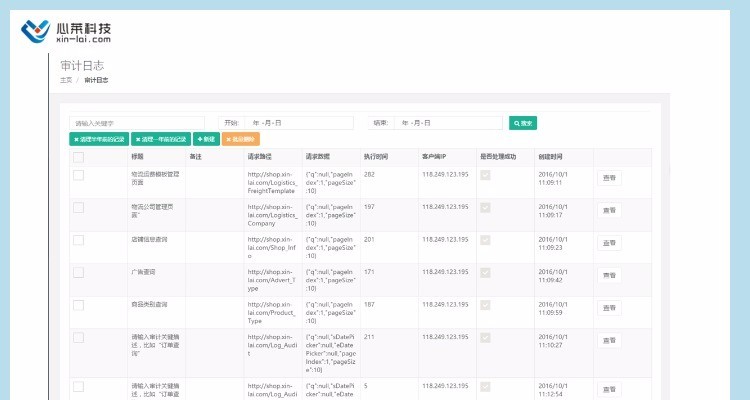Click the 审计日志 breadcrumb item

[x=96, y=80]
